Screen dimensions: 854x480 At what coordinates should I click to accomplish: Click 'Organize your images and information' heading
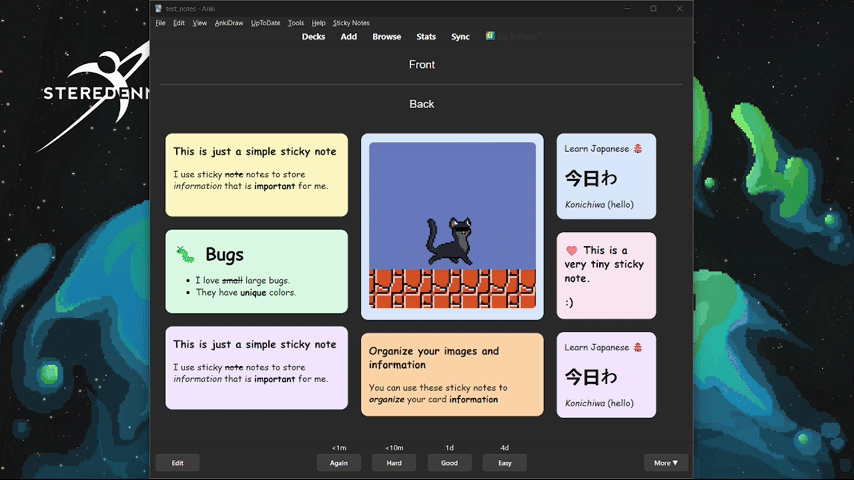coord(434,358)
